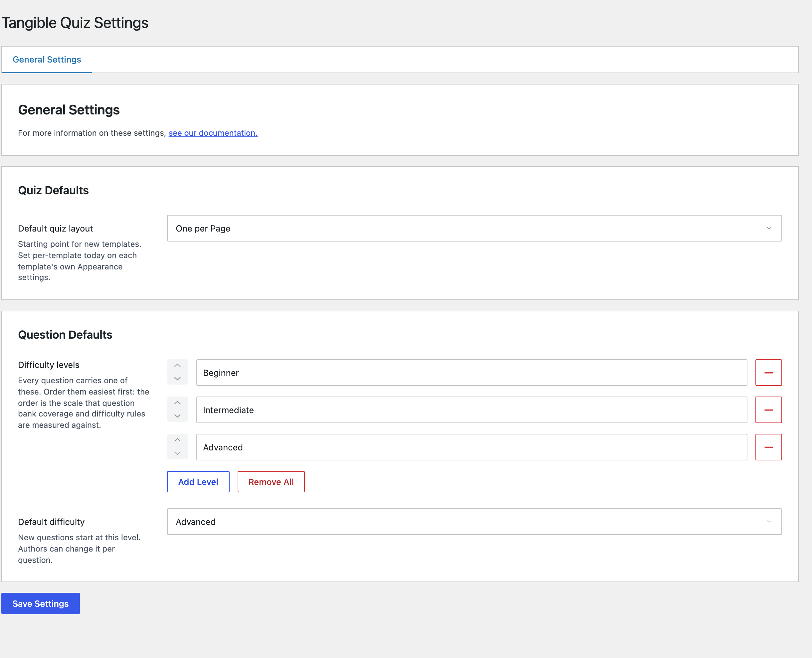
Task: Remove the Beginner difficulty level
Action: tap(768, 373)
